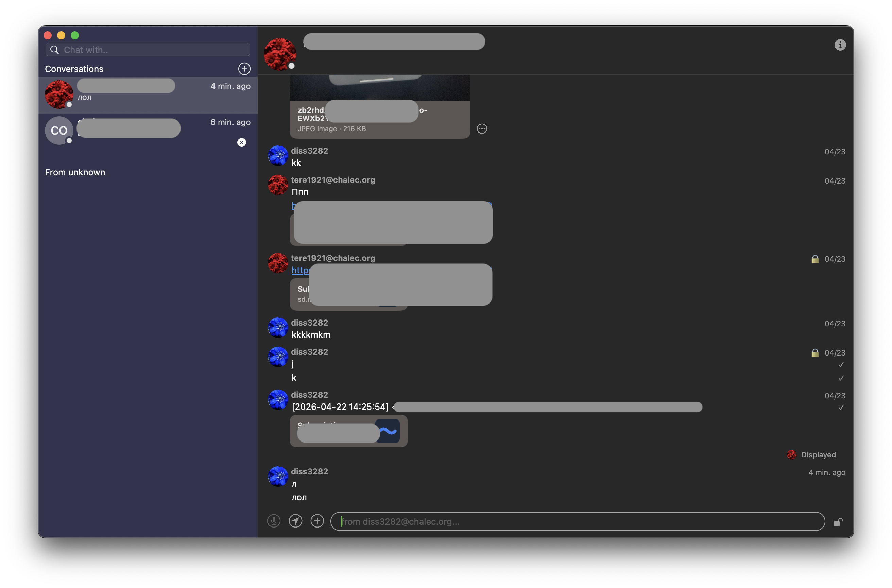Open the link preview card with the blue wave icon
Image resolution: width=892 pixels, height=588 pixels.
pyautogui.click(x=348, y=431)
